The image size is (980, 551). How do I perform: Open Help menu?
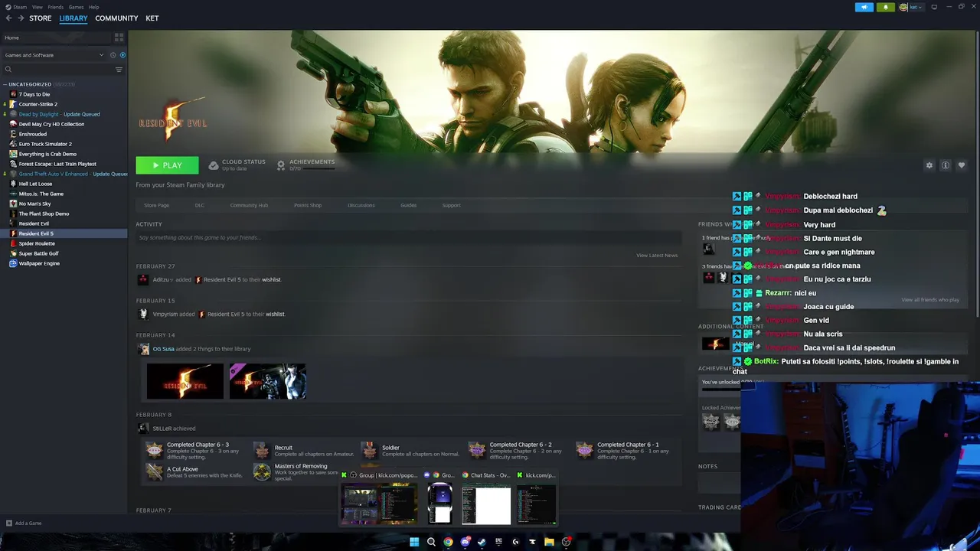pyautogui.click(x=93, y=7)
